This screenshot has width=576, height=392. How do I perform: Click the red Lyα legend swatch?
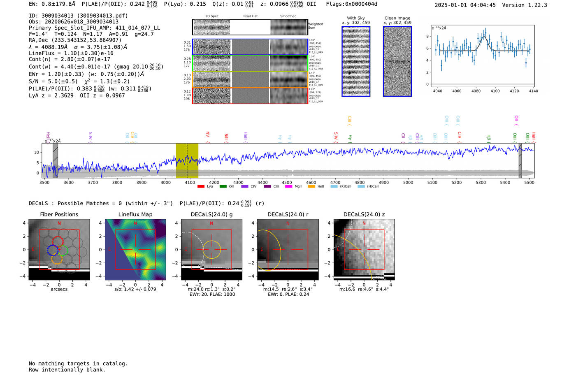201,186
